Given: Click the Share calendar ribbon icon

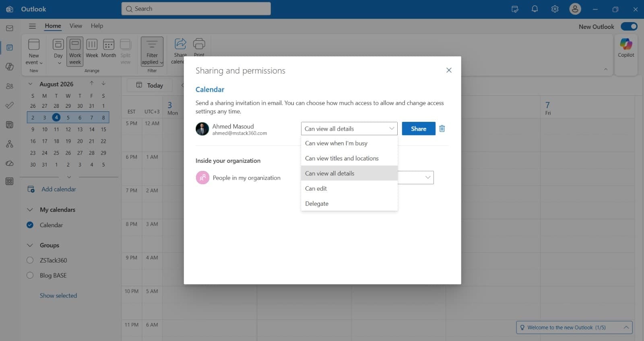Looking at the screenshot, I should [x=180, y=50].
